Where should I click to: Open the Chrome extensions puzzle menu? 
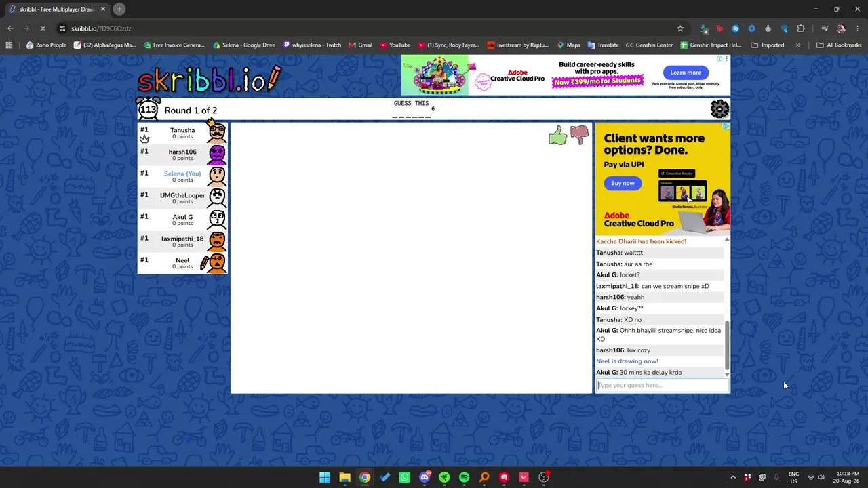click(801, 28)
